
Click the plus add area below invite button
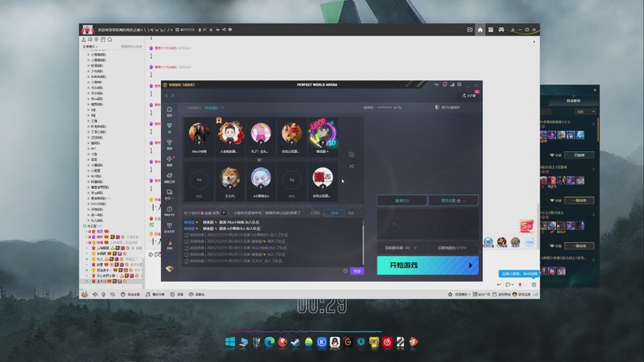(394, 224)
